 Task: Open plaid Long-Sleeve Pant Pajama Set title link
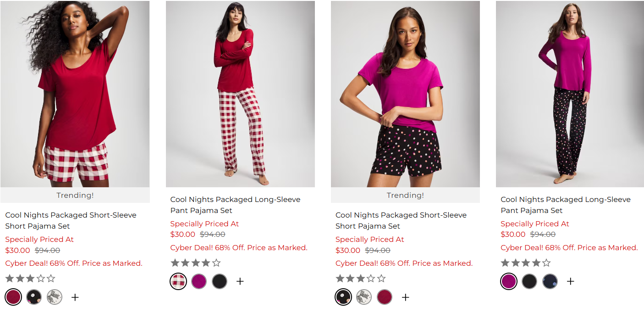tap(235, 205)
